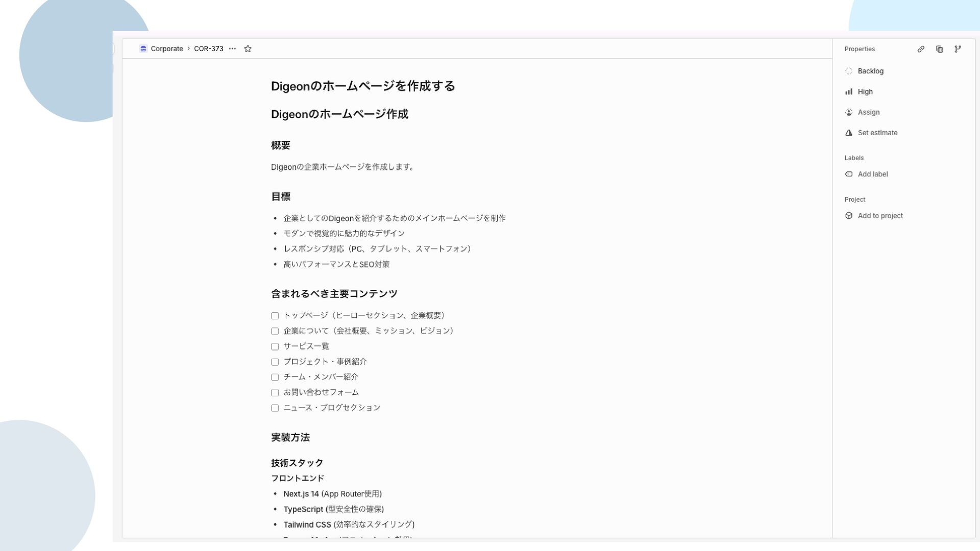Screen dimensions: 980x551
Task: Click bullet モダンで視覚的に魅力的なデザイン
Action: [344, 233]
